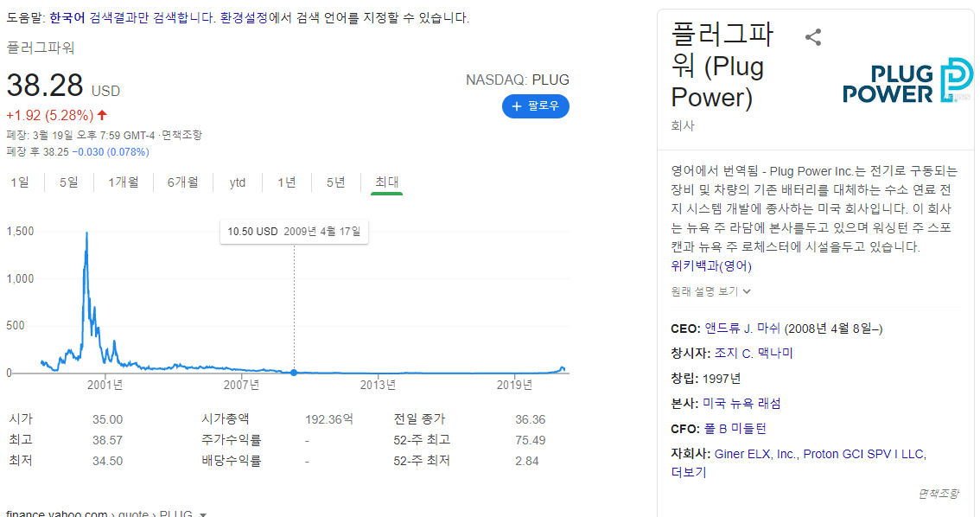Open the 위키백과(영어) Wikipedia link

click(x=711, y=265)
